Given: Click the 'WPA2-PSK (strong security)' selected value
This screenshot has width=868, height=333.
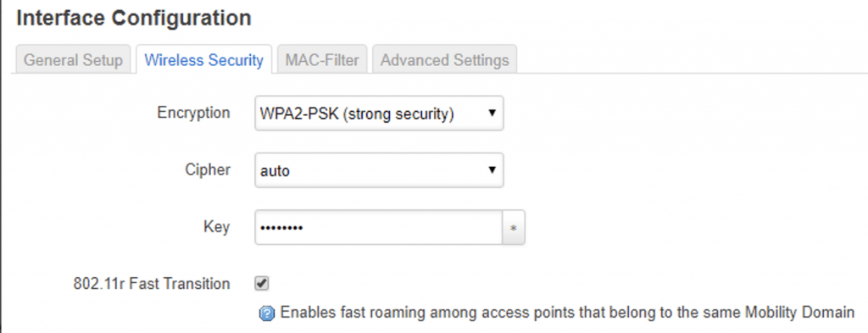Looking at the screenshot, I should point(357,114).
